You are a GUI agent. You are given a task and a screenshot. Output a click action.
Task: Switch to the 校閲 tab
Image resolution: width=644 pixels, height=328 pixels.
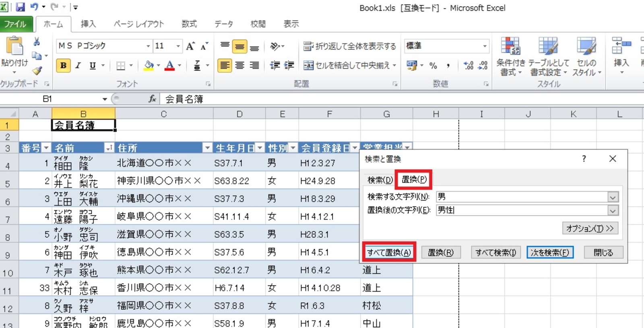pyautogui.click(x=258, y=24)
